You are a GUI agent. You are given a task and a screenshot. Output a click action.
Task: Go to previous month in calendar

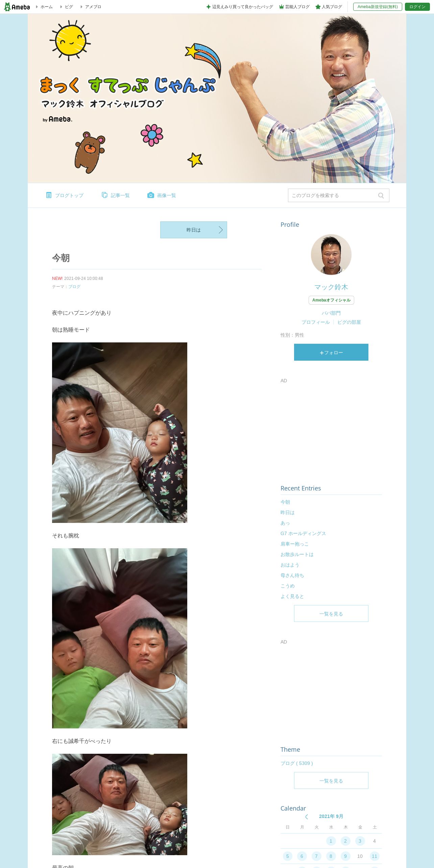(307, 817)
